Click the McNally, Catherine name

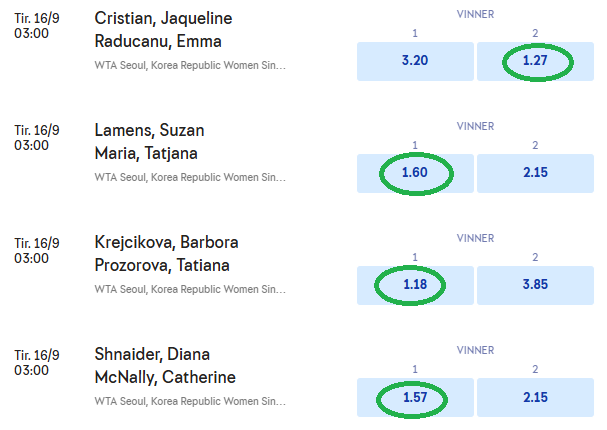pyautogui.click(x=165, y=377)
